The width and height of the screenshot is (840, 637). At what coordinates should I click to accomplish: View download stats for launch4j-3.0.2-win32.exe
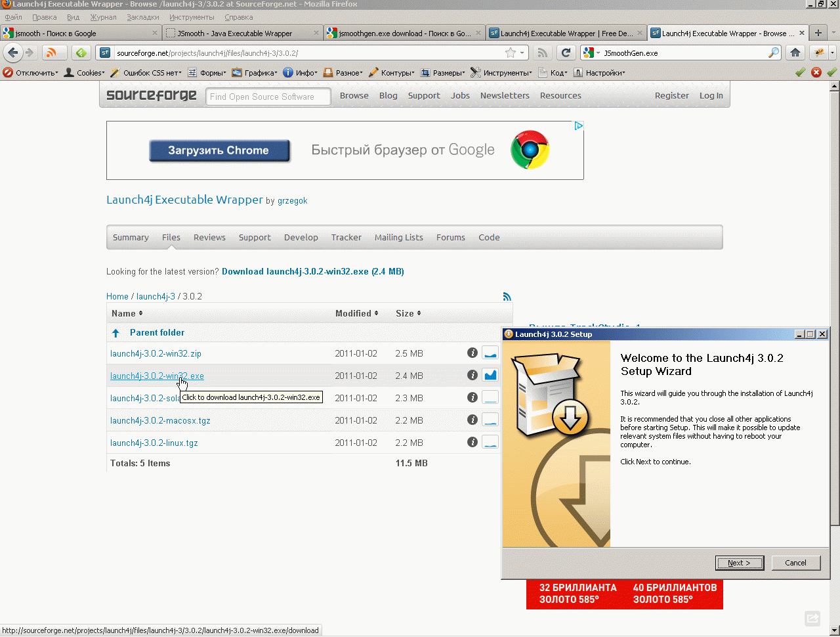(x=490, y=376)
